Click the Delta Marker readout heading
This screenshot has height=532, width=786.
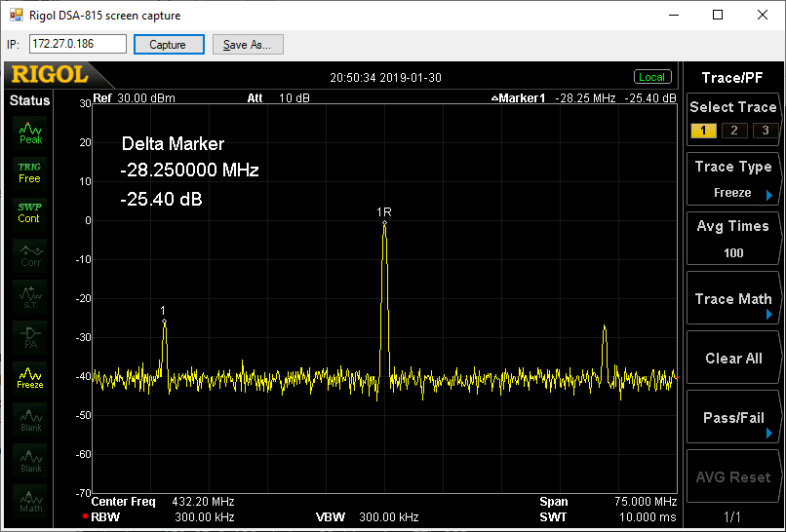pos(173,144)
